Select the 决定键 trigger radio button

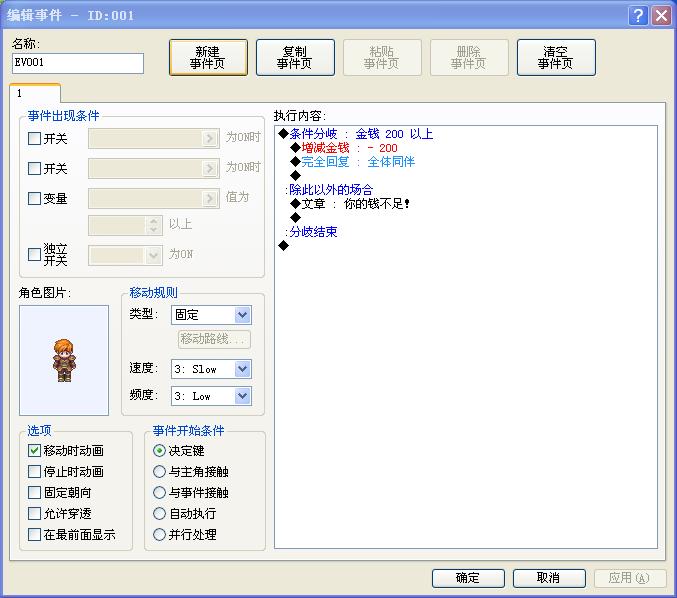point(159,451)
